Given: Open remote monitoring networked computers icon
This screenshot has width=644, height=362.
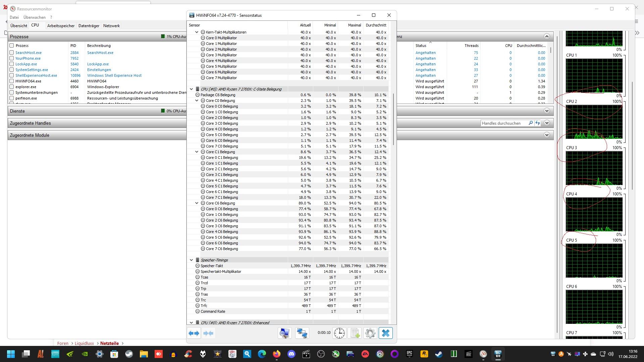Looking at the screenshot, I should click(302, 333).
